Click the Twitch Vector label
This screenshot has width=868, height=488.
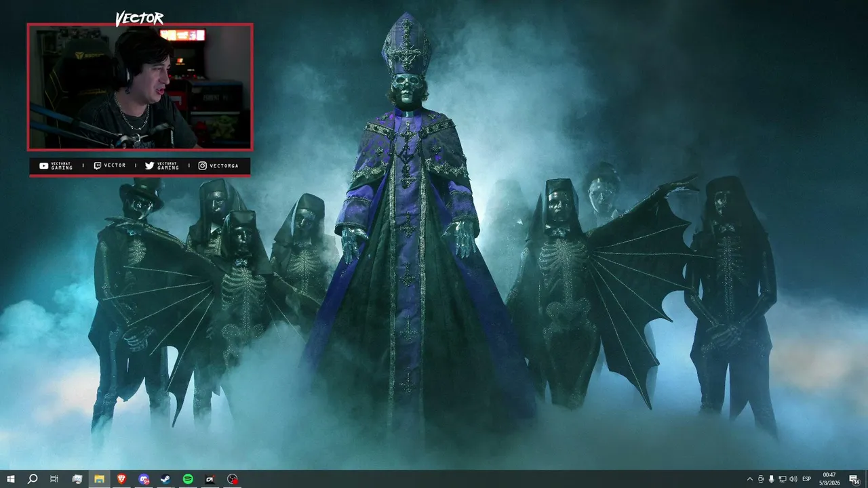[109, 165]
